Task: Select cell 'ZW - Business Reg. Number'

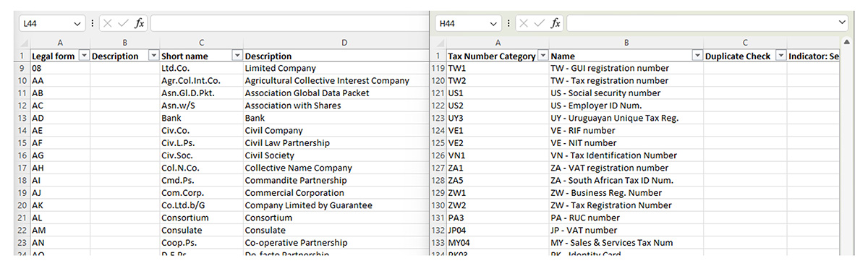Action: 626,193
